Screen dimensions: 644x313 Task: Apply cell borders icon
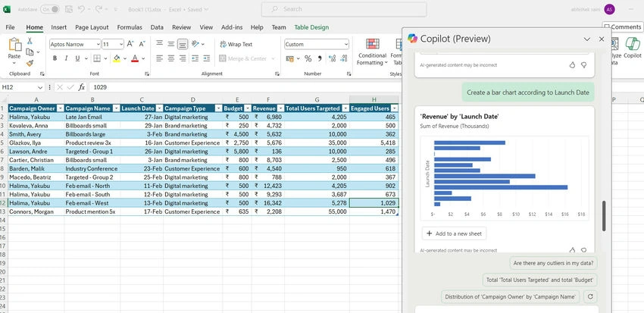click(x=97, y=58)
